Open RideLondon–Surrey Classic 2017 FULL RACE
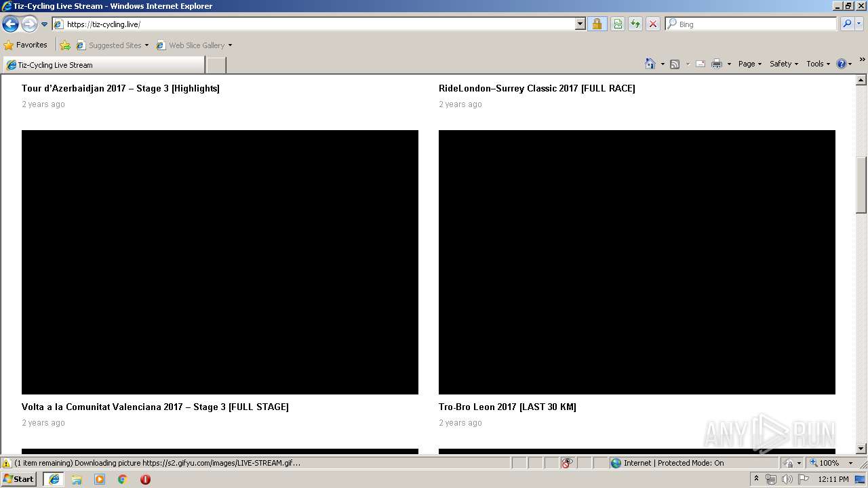868x488 pixels. coord(537,88)
